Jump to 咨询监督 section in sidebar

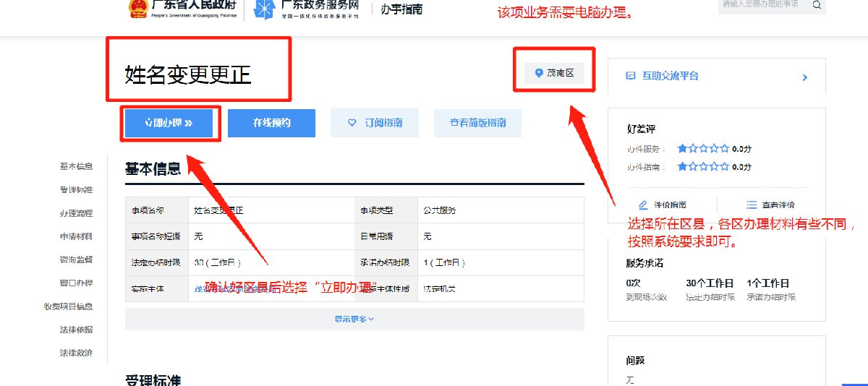coord(76,260)
